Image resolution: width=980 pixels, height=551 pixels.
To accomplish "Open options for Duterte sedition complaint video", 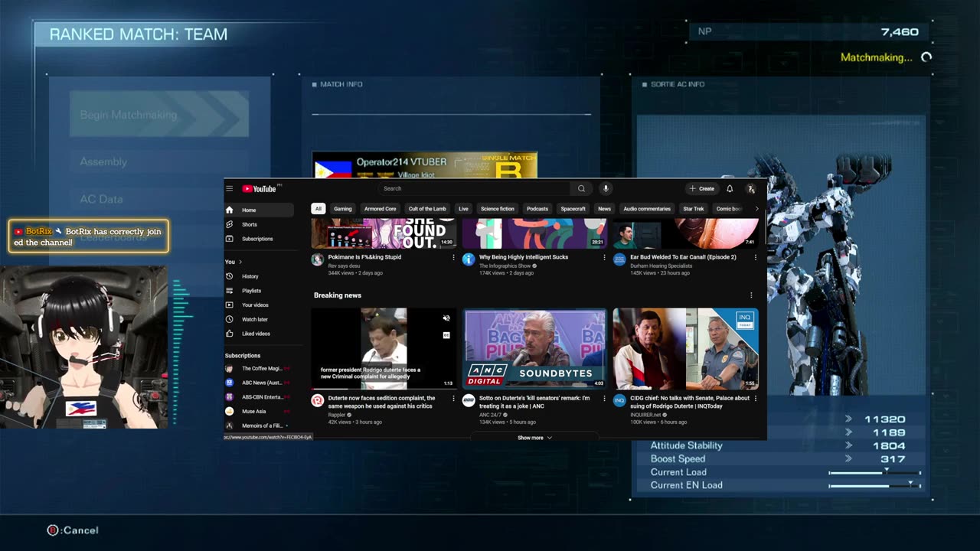I will (x=453, y=398).
